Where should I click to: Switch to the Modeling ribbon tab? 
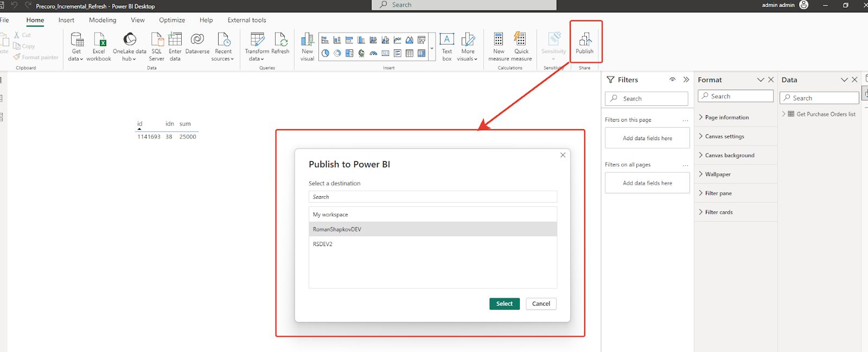103,20
